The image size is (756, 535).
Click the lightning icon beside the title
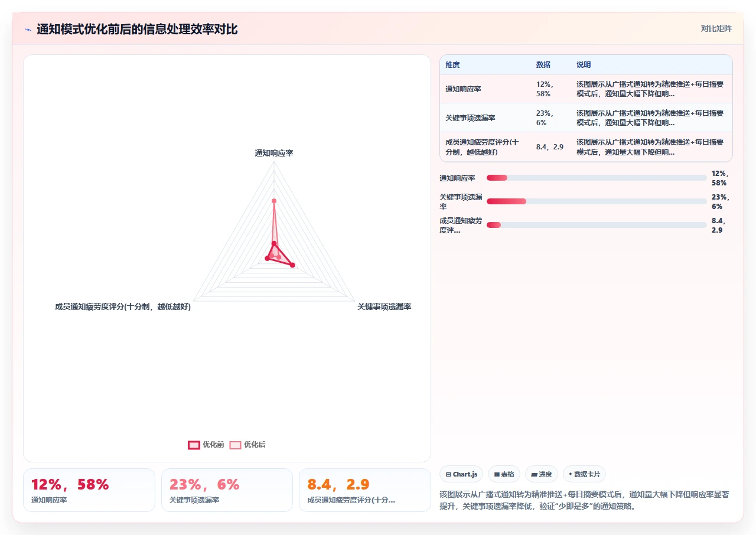click(x=28, y=30)
